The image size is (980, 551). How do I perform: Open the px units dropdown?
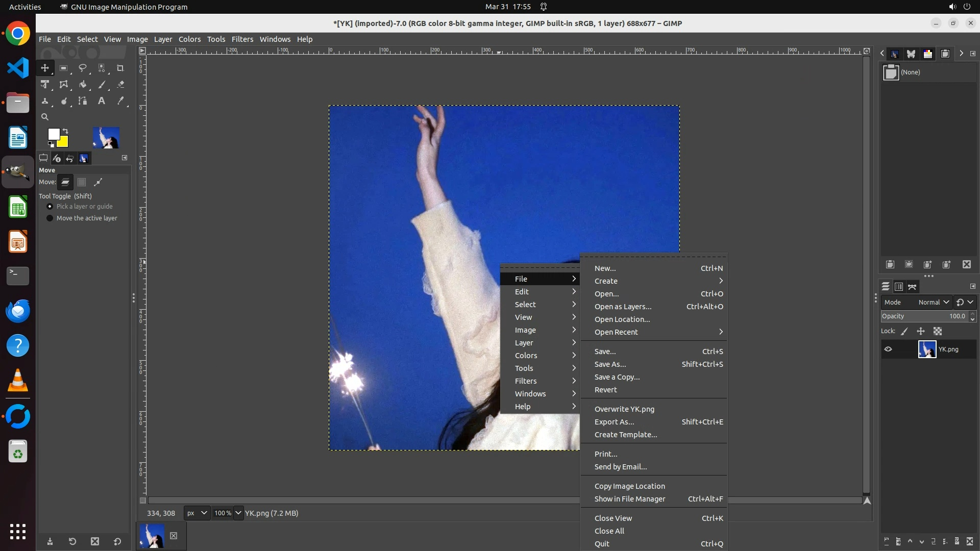[x=197, y=513]
